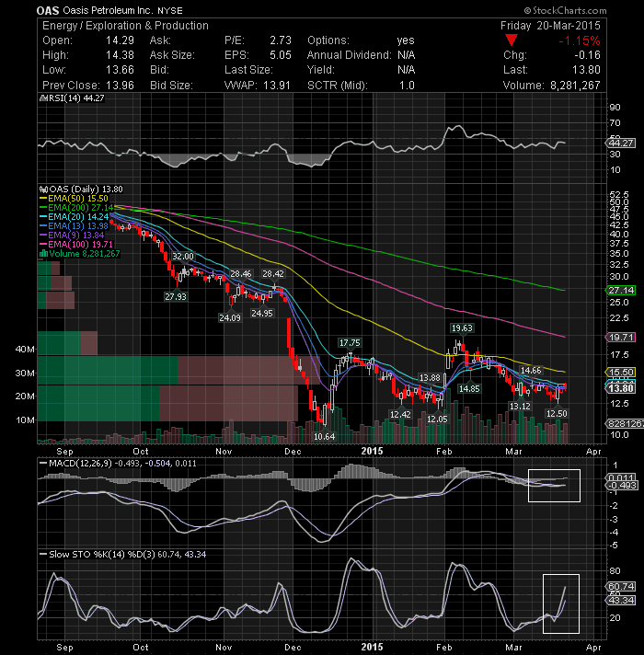Click the Energy / Exploration & Production sector line

(x=125, y=26)
